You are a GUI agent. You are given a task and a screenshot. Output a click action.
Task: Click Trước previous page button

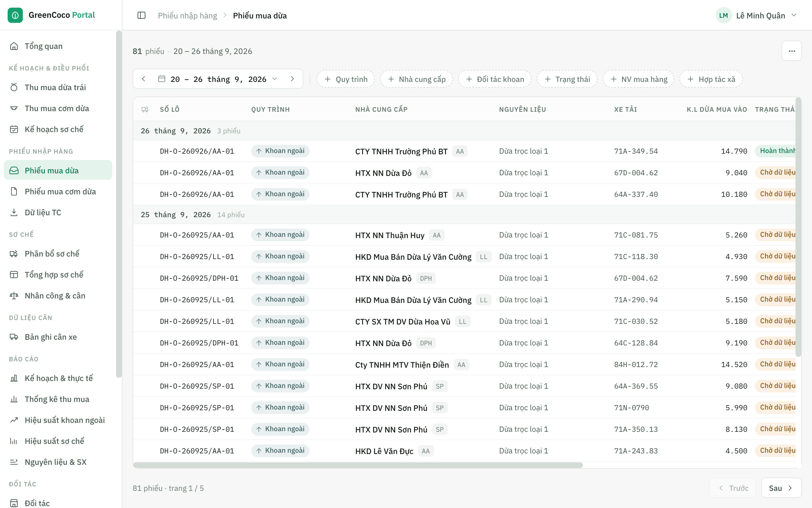coord(733,488)
